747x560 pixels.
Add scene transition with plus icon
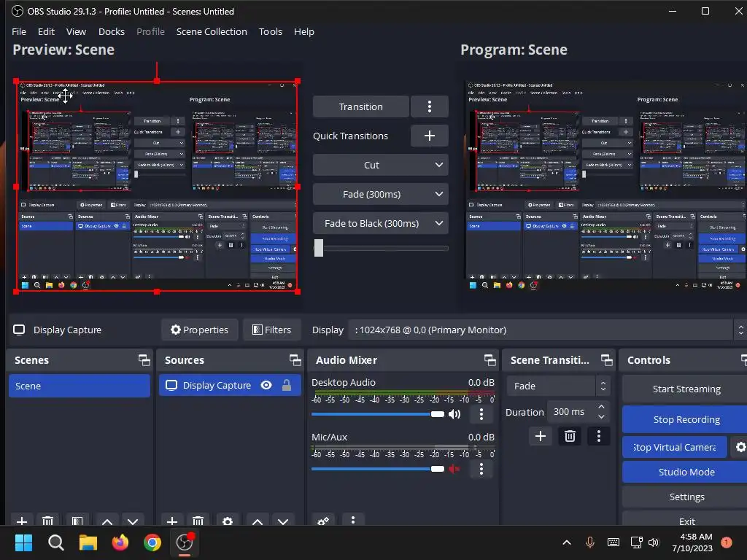click(541, 436)
